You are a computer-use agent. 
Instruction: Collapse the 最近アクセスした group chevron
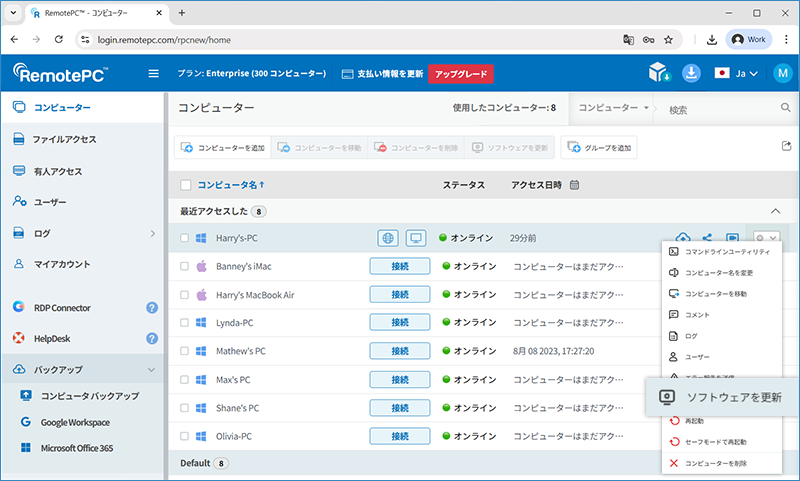click(776, 211)
